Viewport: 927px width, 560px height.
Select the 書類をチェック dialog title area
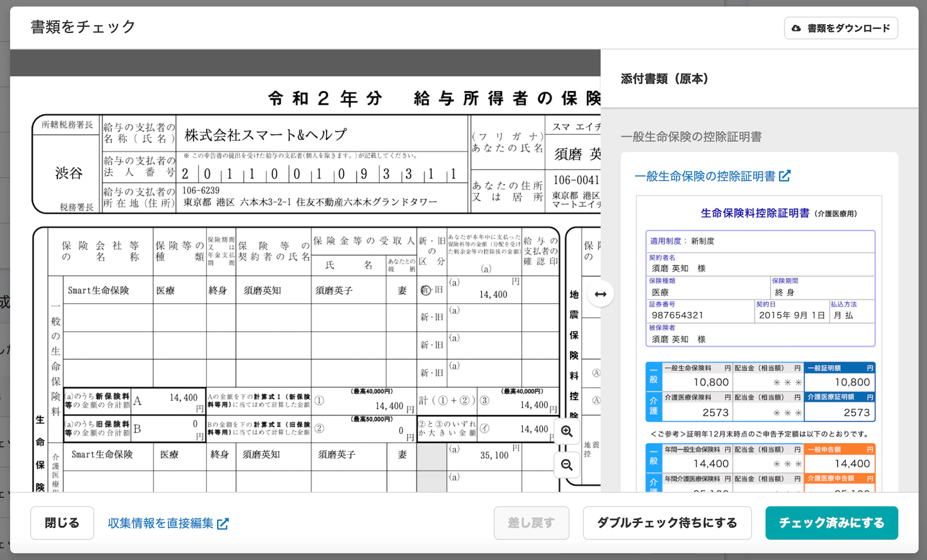[83, 27]
